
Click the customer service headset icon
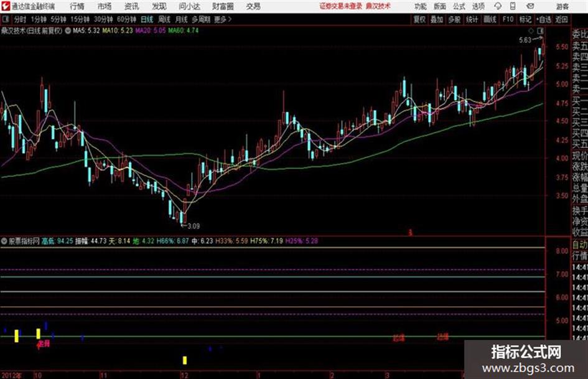point(498,6)
